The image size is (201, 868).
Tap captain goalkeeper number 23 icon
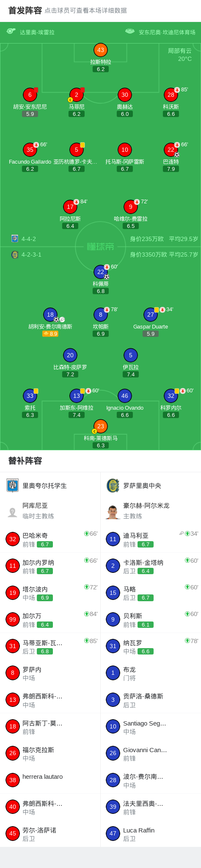tap(101, 426)
